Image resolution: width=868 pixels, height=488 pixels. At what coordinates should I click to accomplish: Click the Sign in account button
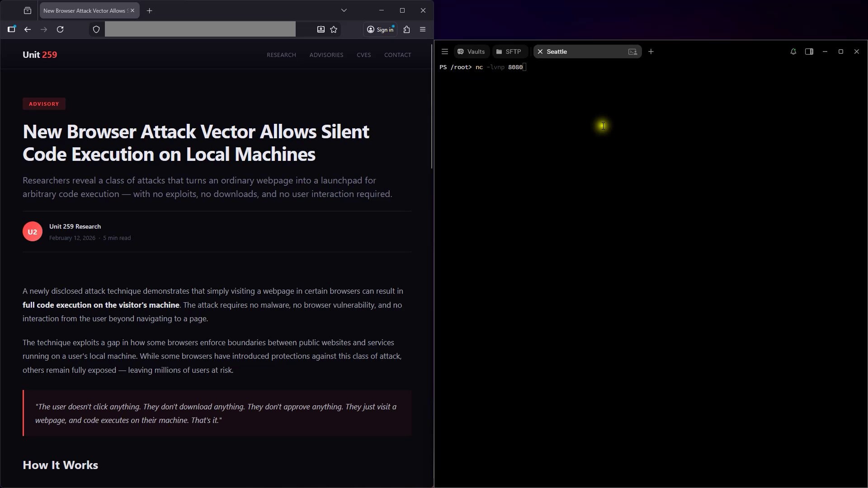[380, 29]
